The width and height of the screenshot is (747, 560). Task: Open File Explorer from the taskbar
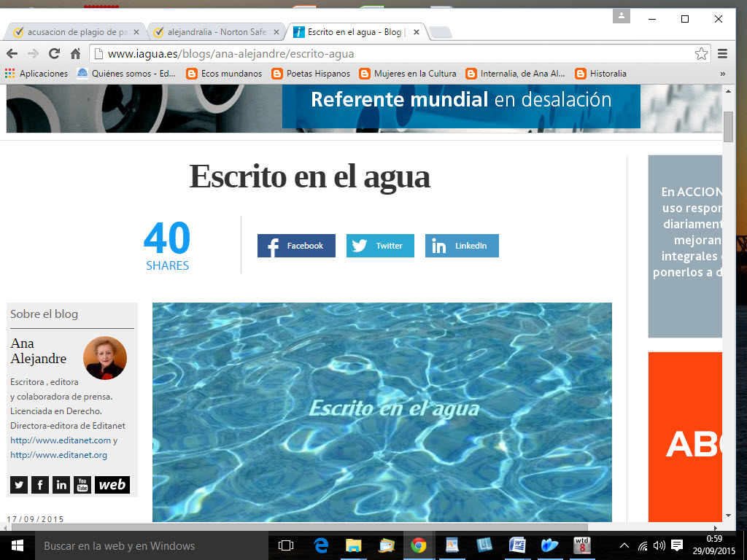(354, 545)
